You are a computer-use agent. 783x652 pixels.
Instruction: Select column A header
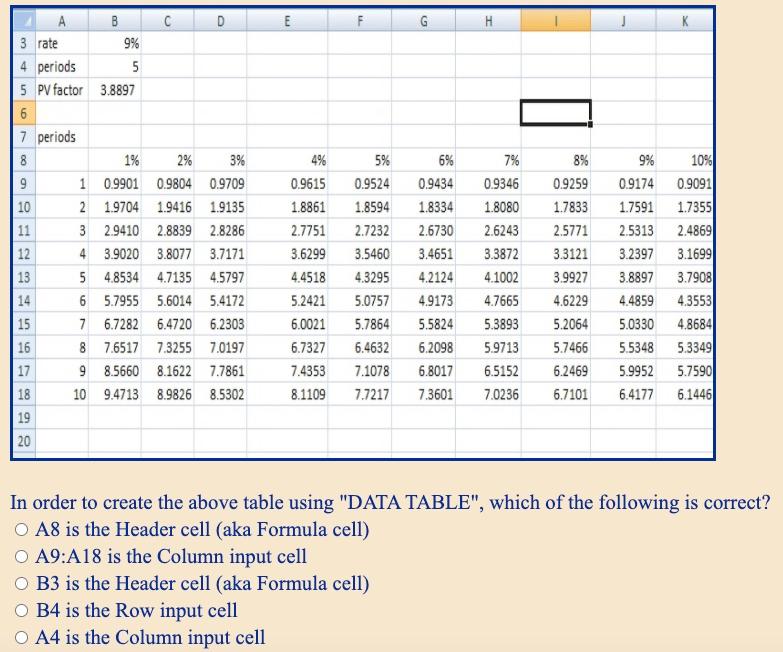(62, 20)
